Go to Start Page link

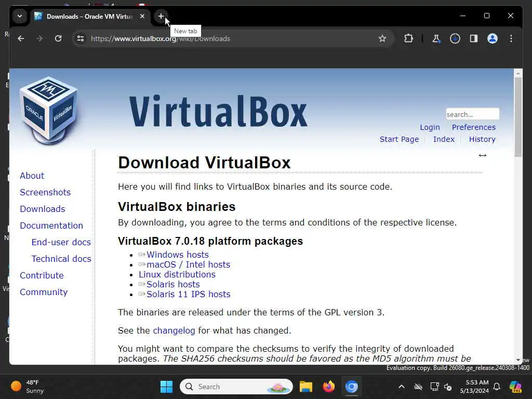[399, 139]
